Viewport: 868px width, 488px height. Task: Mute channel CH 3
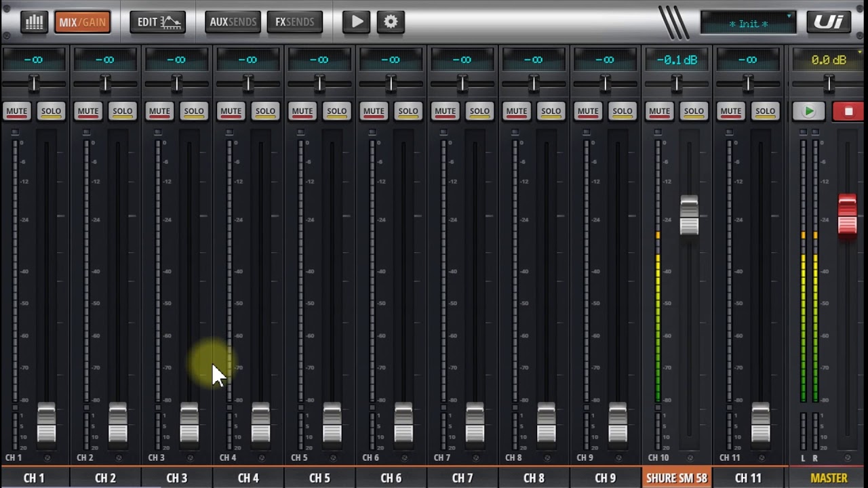click(159, 111)
